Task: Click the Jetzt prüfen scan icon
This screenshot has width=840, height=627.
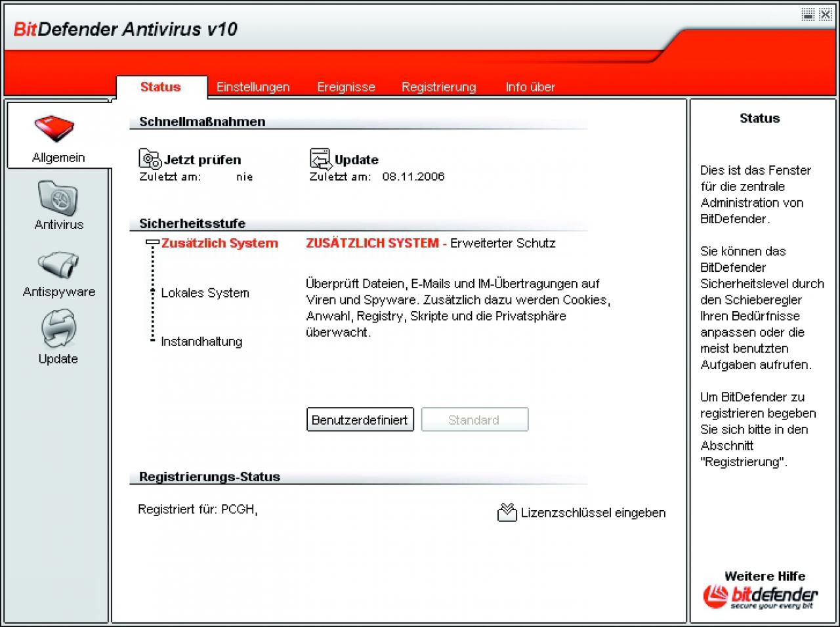Action: pyautogui.click(x=150, y=160)
